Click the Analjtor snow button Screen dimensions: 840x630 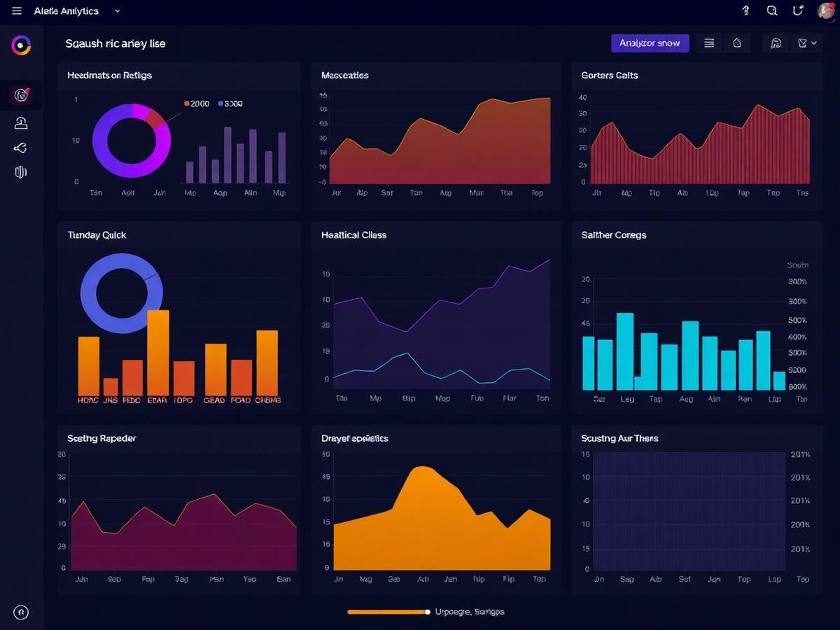pos(650,43)
